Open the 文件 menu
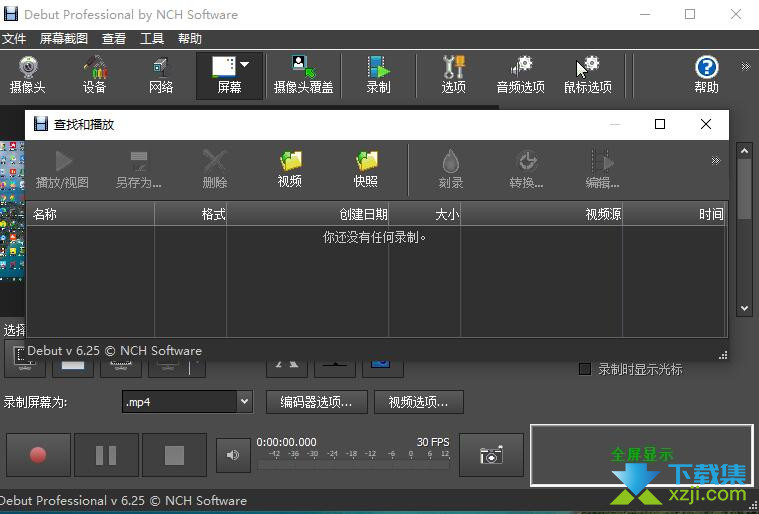759x514 pixels. pos(14,39)
